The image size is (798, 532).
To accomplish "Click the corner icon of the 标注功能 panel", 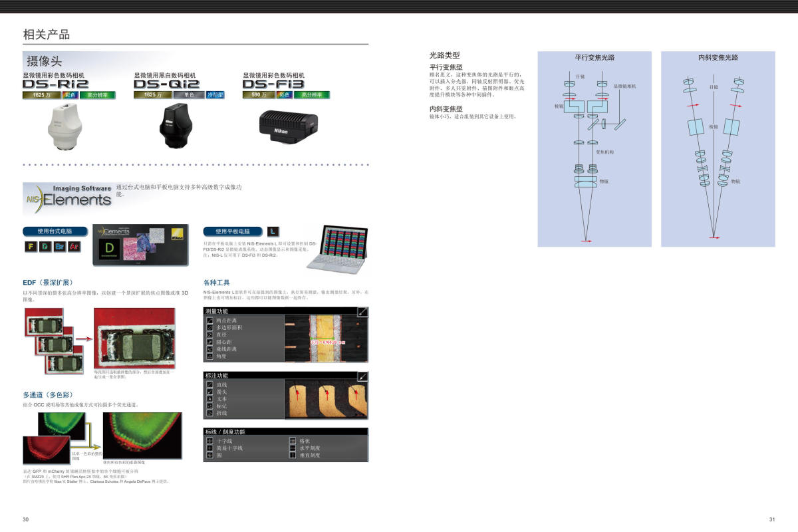I will 362,376.
